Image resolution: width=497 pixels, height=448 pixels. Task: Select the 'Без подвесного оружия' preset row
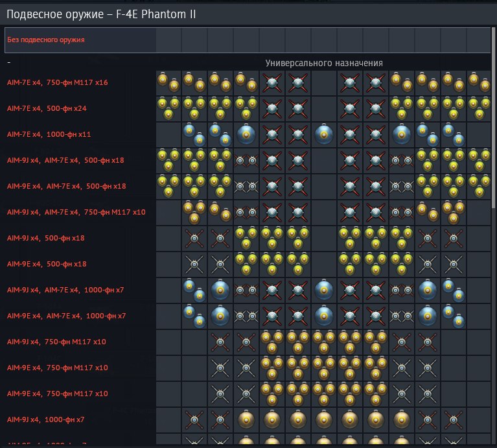tap(248, 40)
